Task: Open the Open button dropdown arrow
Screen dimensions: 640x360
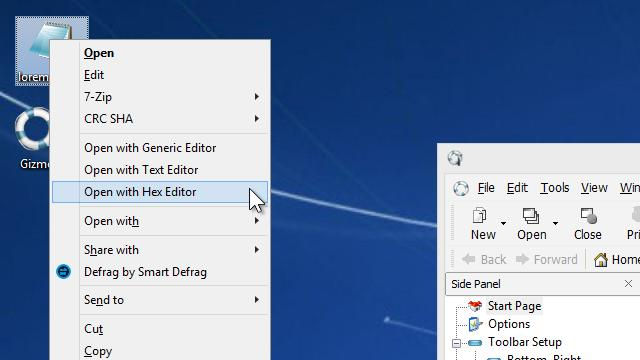Action: 556,223
